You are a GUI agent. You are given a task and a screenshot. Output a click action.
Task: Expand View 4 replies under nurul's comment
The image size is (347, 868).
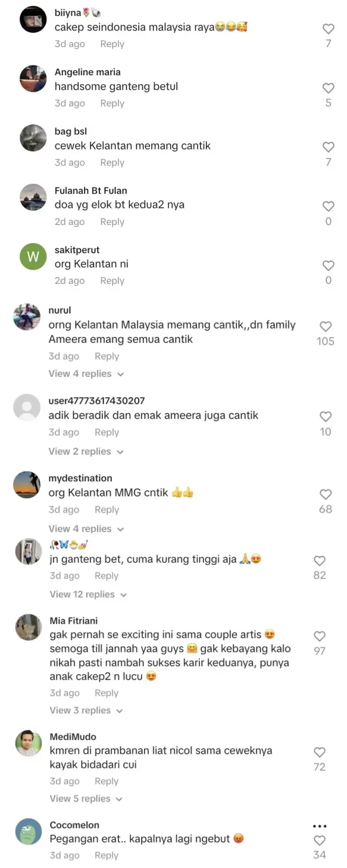click(86, 373)
